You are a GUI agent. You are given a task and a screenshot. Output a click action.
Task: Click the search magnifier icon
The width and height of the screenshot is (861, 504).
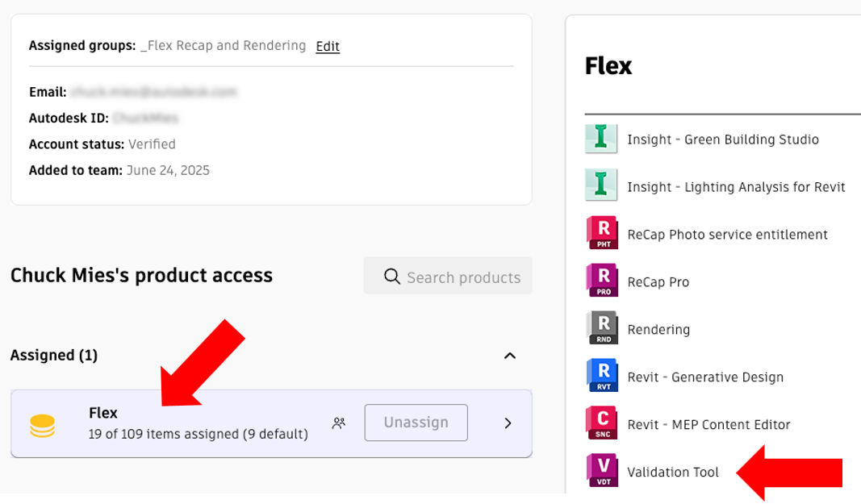[x=392, y=277]
